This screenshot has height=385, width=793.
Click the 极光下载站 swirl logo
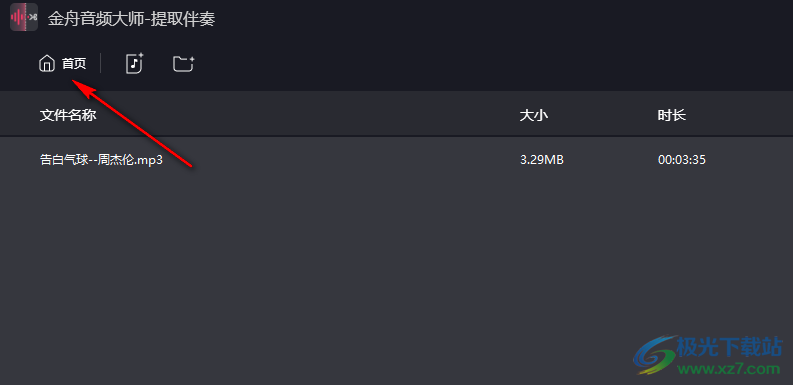(654, 355)
